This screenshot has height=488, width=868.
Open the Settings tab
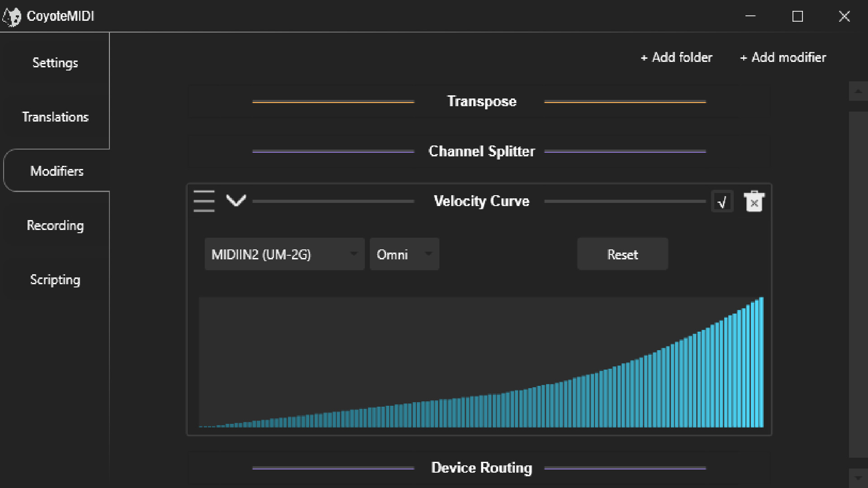point(55,63)
